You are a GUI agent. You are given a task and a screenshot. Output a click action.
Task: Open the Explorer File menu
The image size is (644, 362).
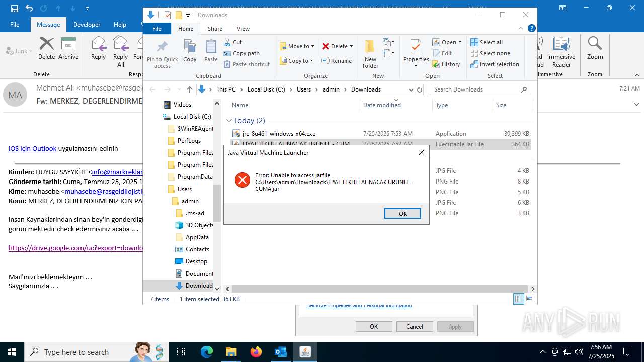[x=157, y=29]
